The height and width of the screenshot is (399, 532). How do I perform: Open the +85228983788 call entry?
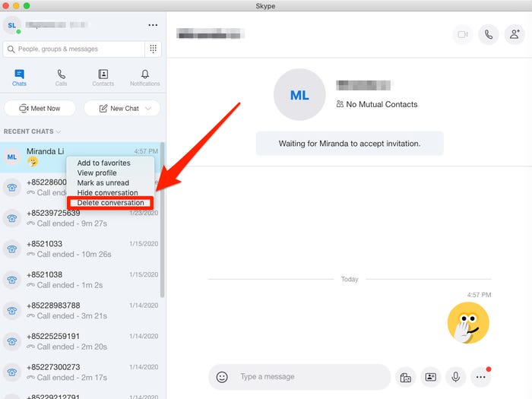click(x=81, y=311)
